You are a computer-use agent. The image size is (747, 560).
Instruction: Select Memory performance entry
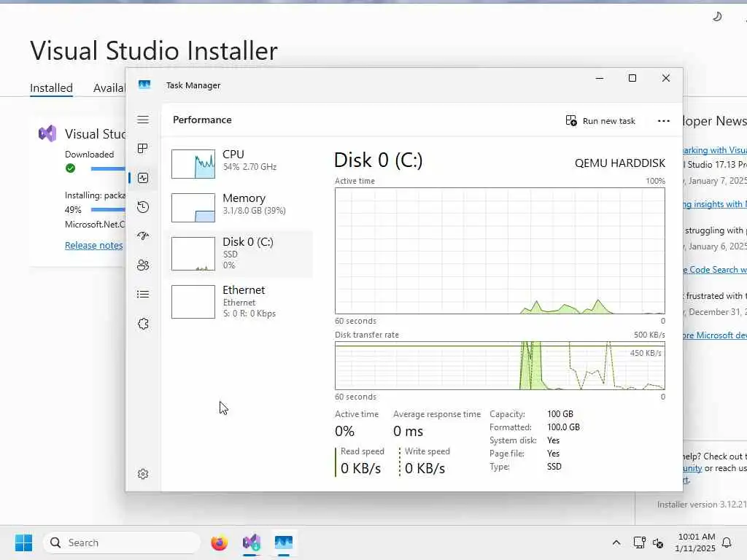point(239,208)
